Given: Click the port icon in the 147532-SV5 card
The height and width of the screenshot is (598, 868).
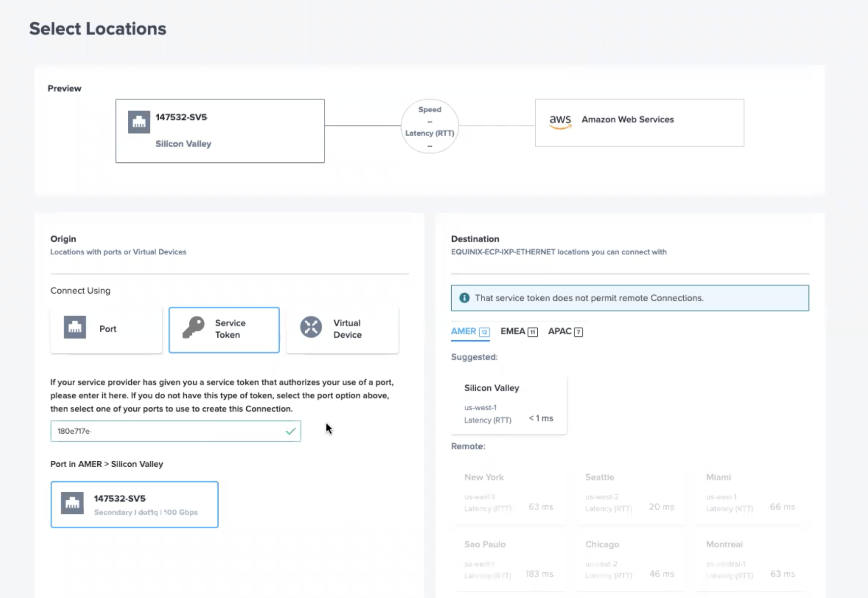Looking at the screenshot, I should [72, 503].
